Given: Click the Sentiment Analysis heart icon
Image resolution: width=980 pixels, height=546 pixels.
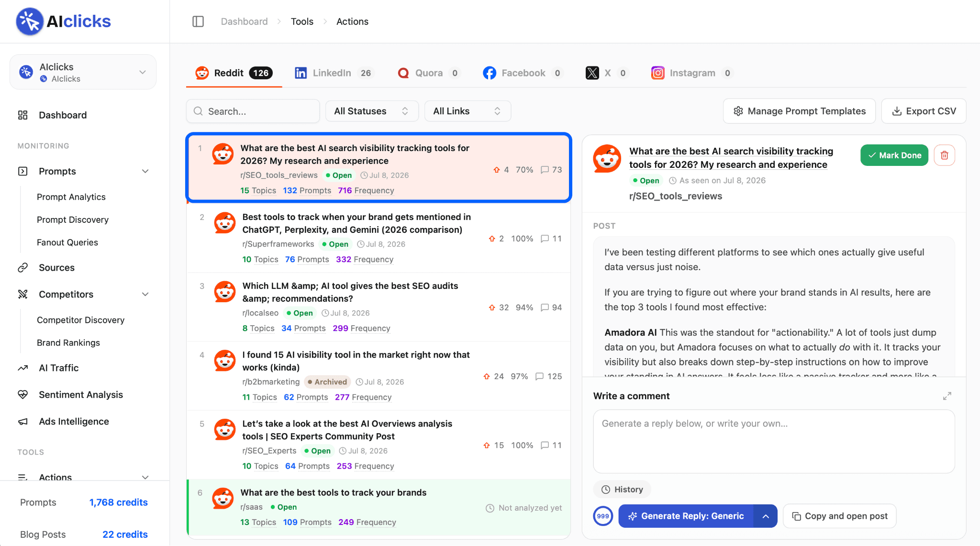Looking at the screenshot, I should point(22,395).
